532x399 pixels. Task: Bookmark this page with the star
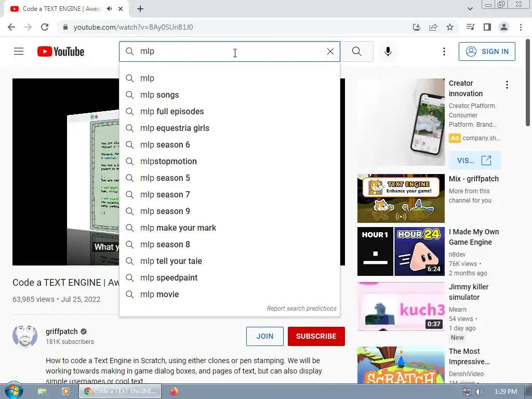(x=450, y=27)
